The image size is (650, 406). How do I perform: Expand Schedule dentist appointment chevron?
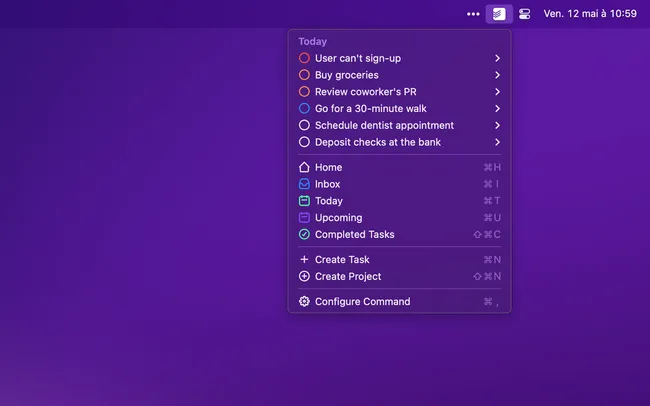(x=497, y=126)
